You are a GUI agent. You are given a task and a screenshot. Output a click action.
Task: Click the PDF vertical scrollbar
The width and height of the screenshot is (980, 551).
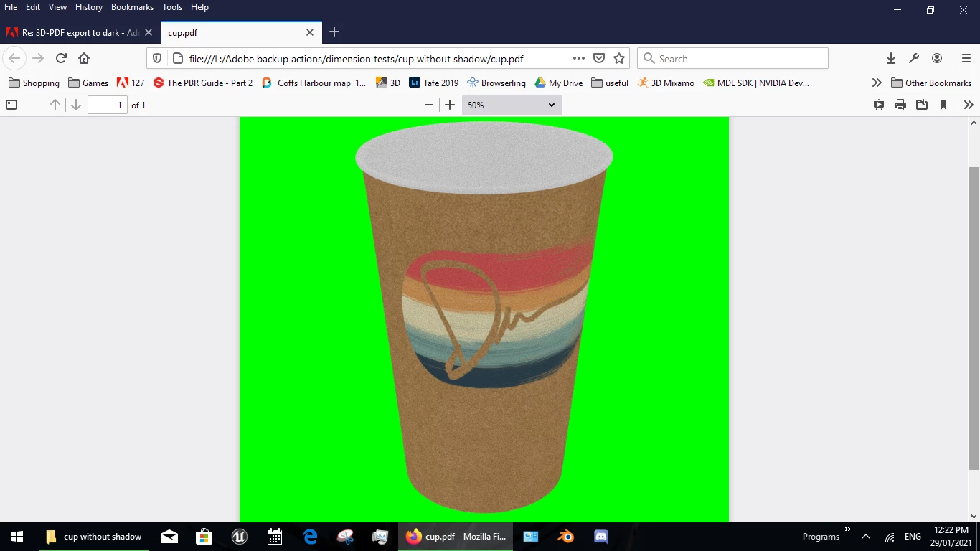tap(974, 319)
